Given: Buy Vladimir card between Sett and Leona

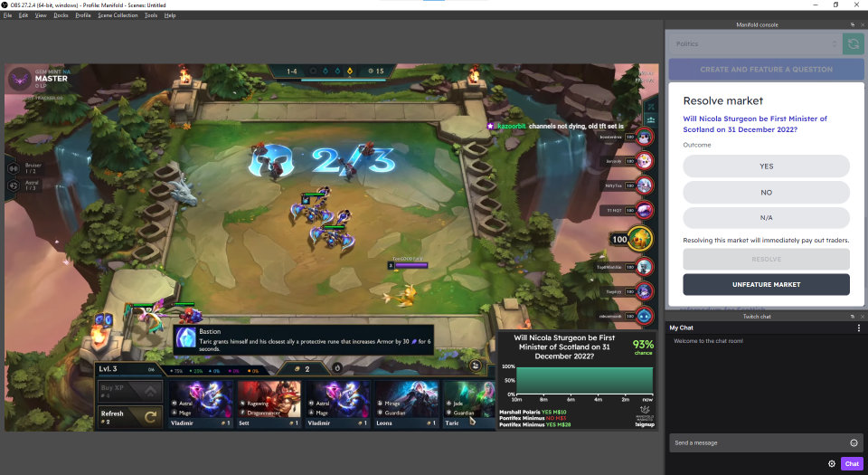Looking at the screenshot, I should click(x=337, y=404).
